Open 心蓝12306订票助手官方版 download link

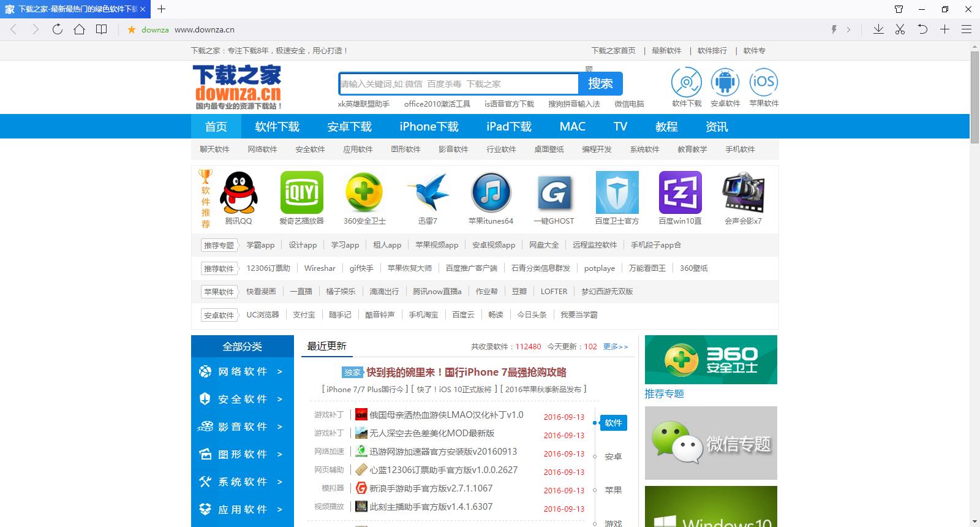tap(443, 470)
